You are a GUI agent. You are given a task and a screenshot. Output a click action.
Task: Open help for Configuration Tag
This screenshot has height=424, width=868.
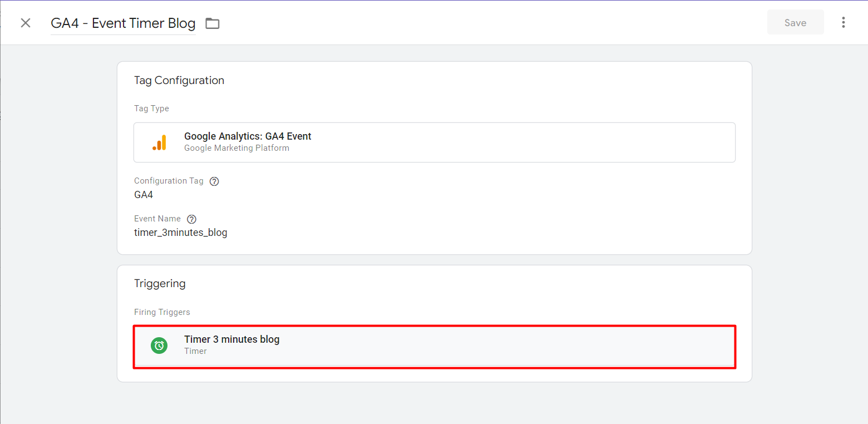click(214, 181)
